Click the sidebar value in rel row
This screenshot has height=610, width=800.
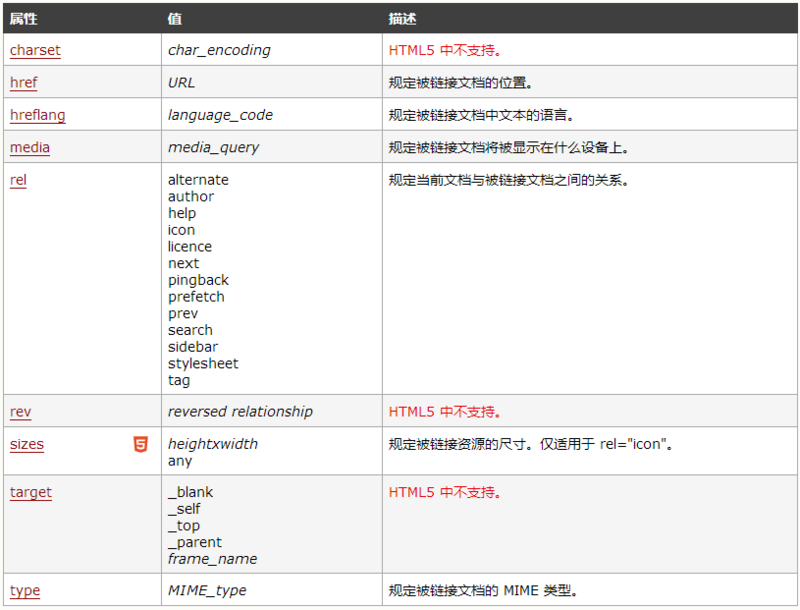[x=192, y=347]
